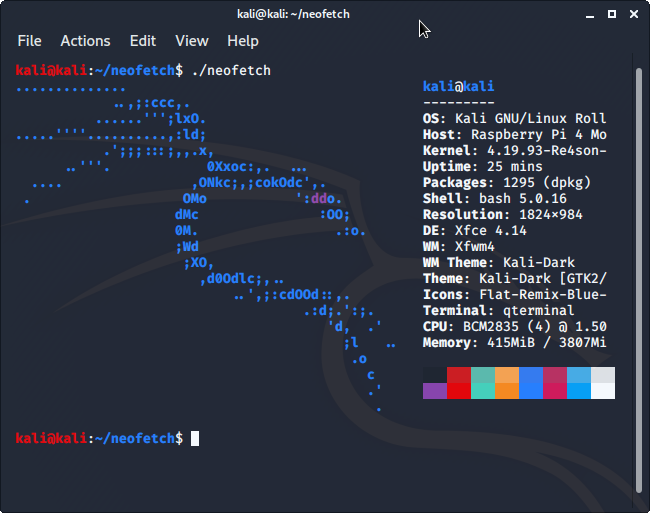Click the kali@kali header in neofetch output

[458, 86]
